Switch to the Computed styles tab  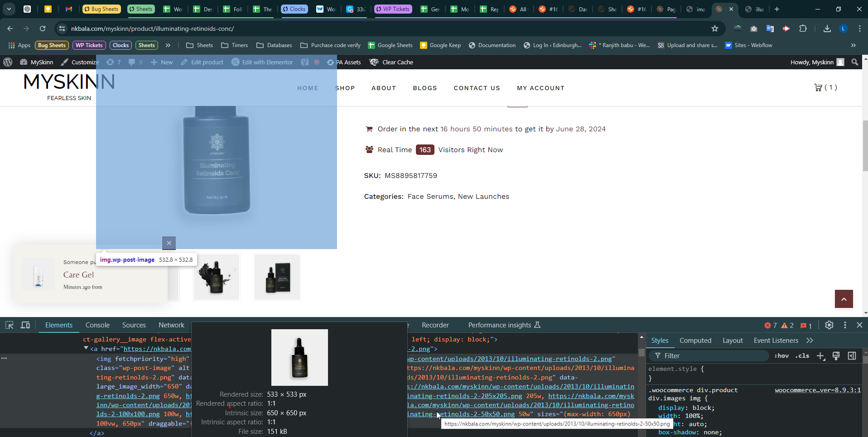695,341
